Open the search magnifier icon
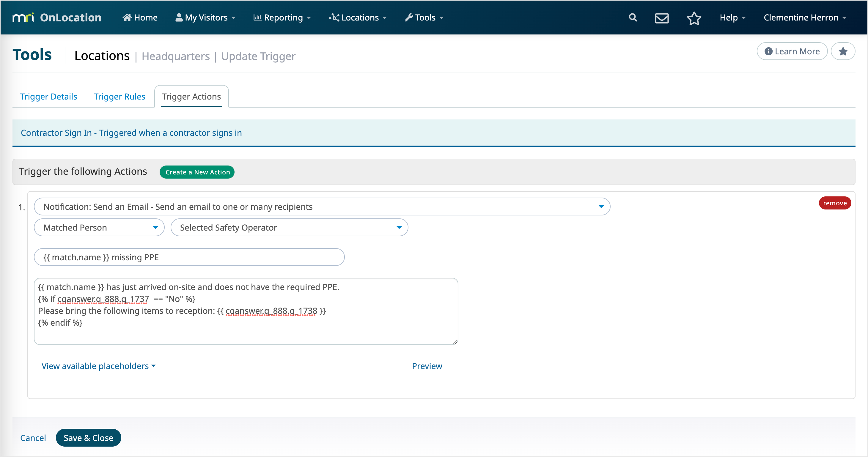This screenshot has width=868, height=457. 633,18
